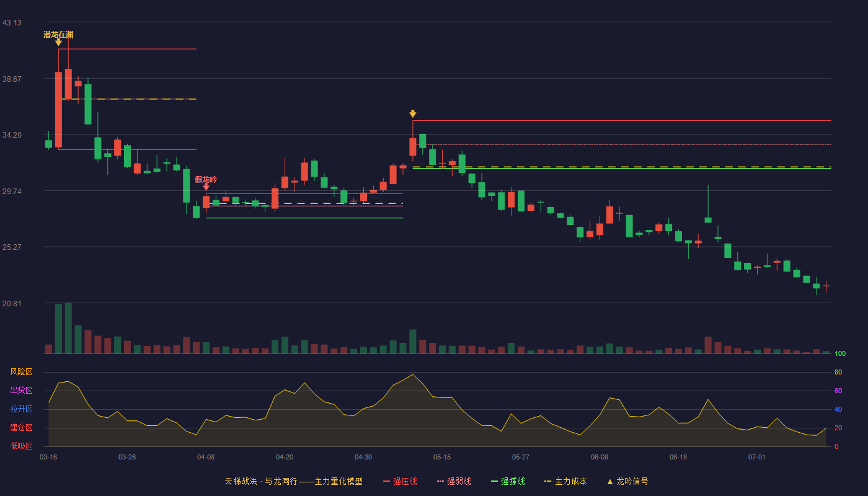Toggle the 强撑线 legend series
868x496 pixels.
pyautogui.click(x=508, y=481)
